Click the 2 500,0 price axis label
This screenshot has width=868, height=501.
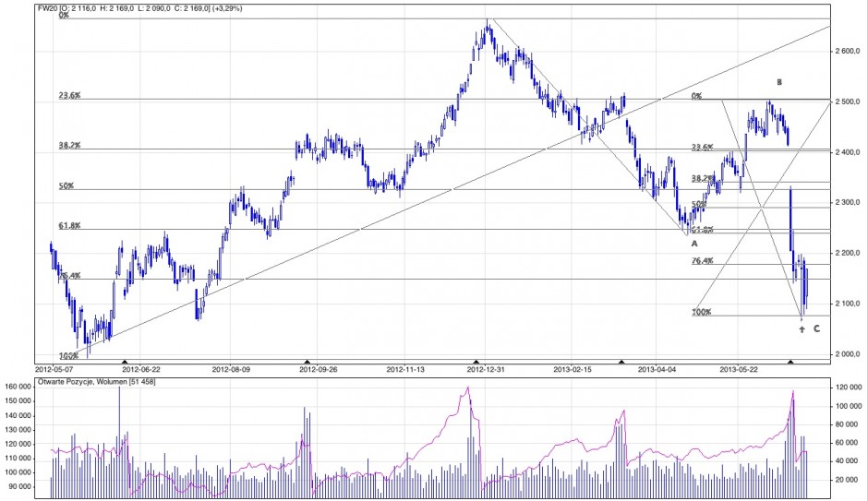(x=845, y=101)
